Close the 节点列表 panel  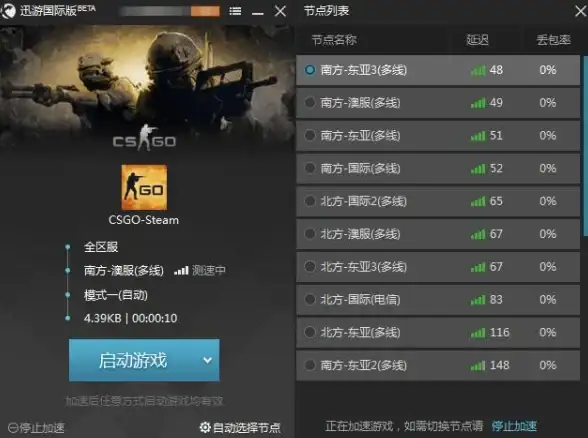pyautogui.click(x=580, y=11)
